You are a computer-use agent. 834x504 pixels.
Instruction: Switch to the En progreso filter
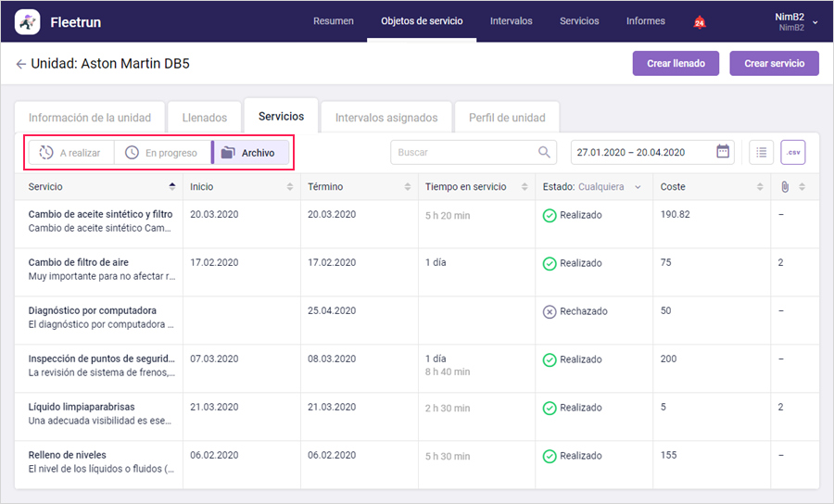click(162, 153)
